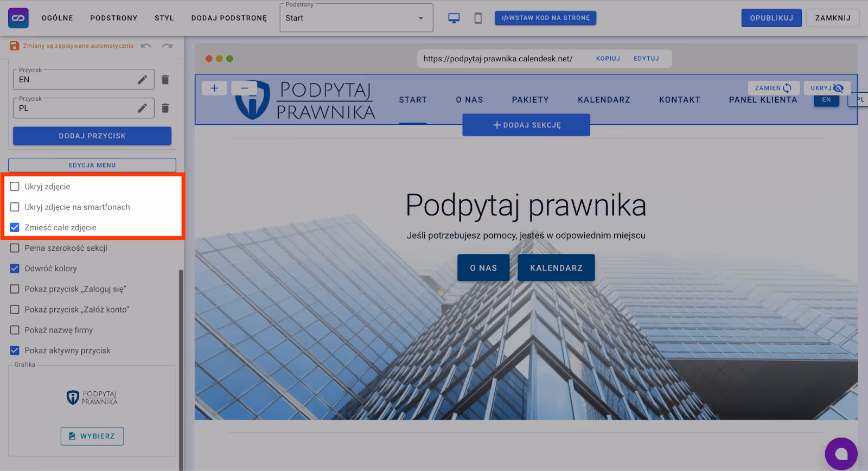Uncheck Zmieść całe zdjęcie

point(15,227)
